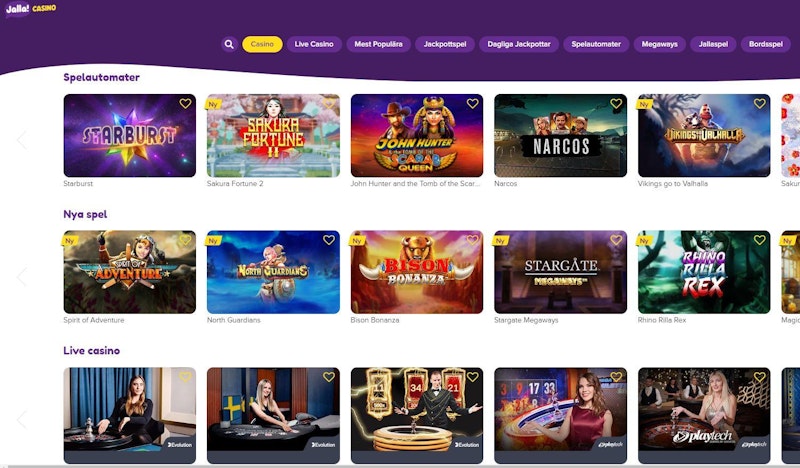800x468 pixels.
Task: Toggle the heart on Vikings go to Valhalla
Action: pos(760,104)
